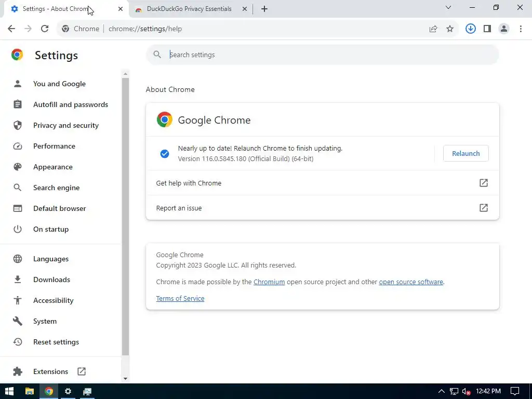Click the Extensions puzzle piece icon
Screen dimensions: 532x399
click(x=18, y=371)
